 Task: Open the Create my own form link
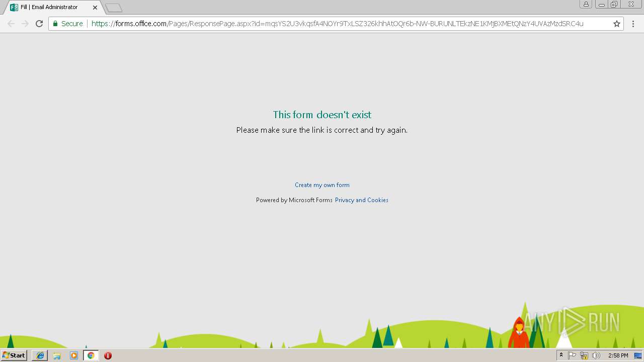click(322, 185)
